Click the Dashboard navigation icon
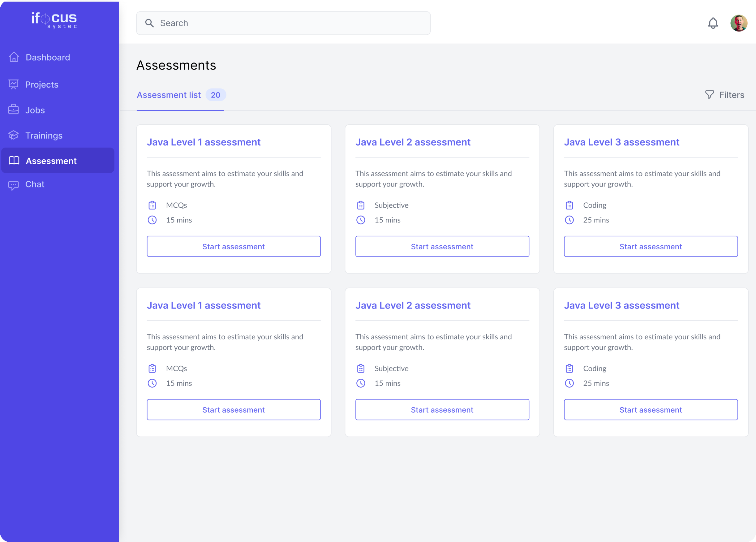Viewport: 756px width, 542px height. [x=14, y=57]
